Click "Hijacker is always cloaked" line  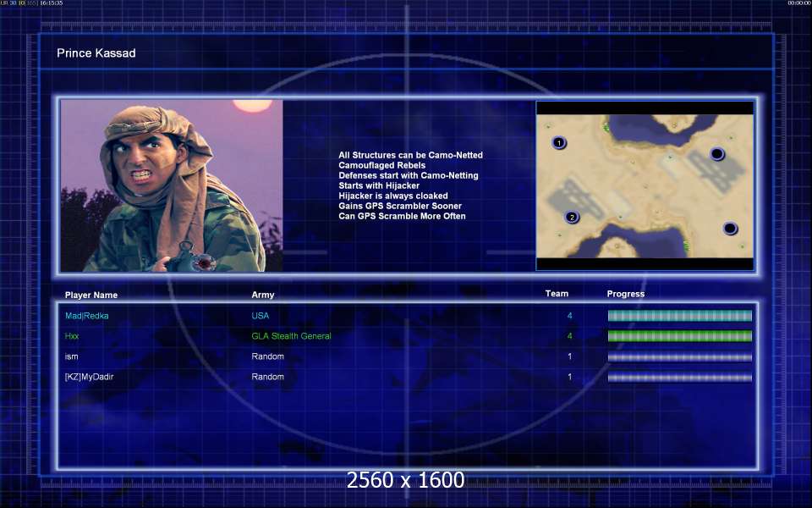393,196
